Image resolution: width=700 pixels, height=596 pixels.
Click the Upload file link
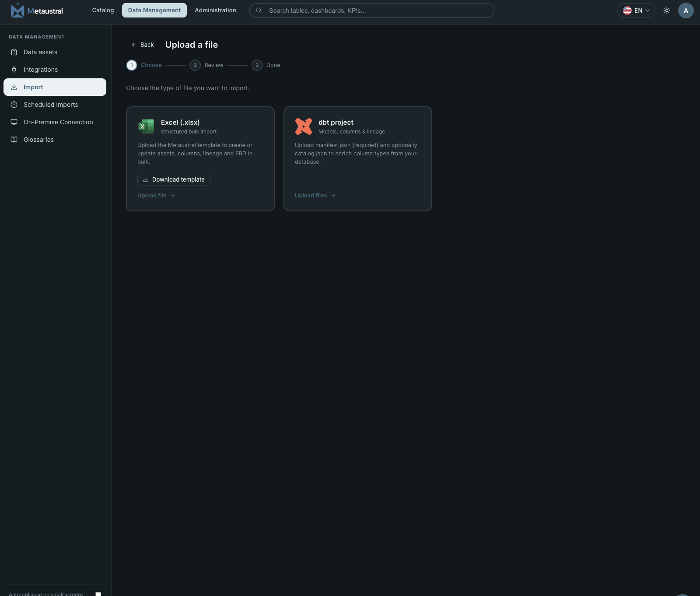click(156, 196)
